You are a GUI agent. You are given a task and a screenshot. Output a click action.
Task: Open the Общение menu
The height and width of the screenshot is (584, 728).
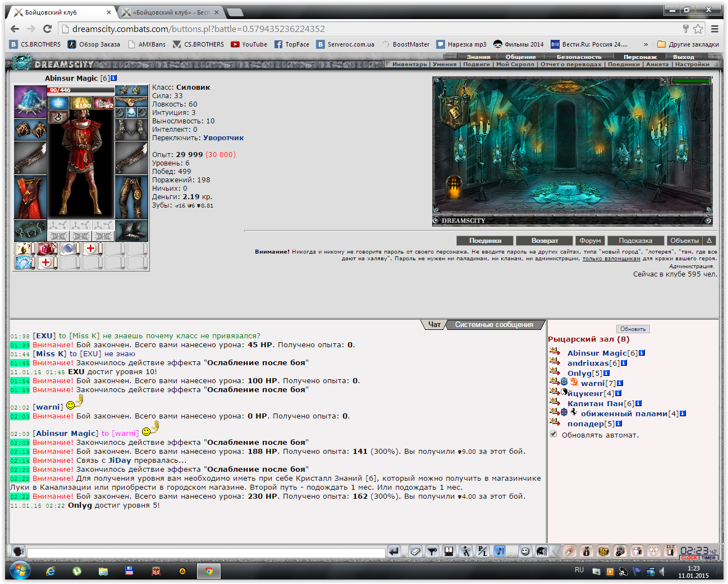point(520,57)
